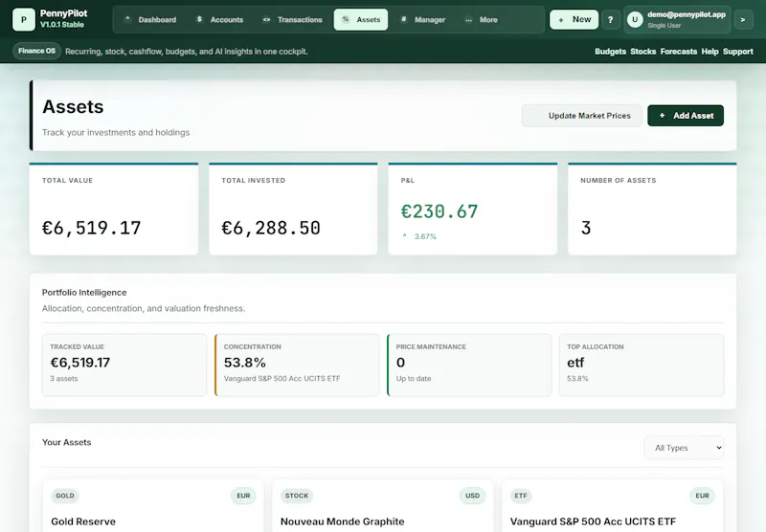The width and height of the screenshot is (766, 532).
Task: Click the ellipsis icon on More
Action: coord(468,20)
